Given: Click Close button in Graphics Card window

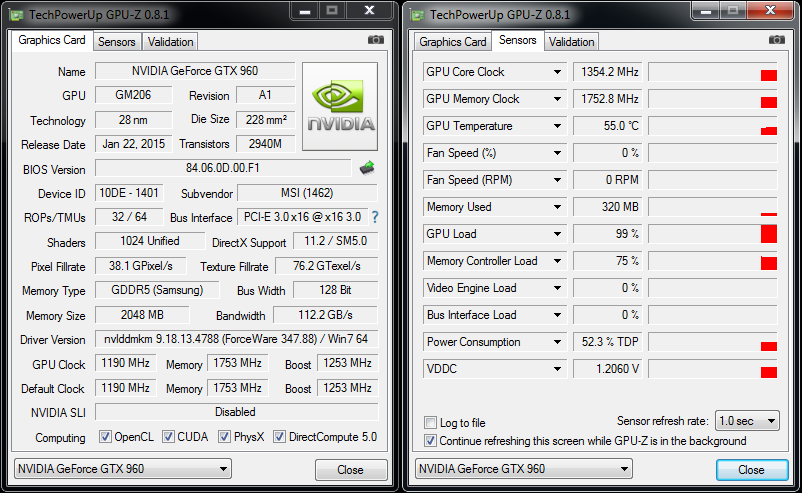Looking at the screenshot, I should (x=351, y=469).
